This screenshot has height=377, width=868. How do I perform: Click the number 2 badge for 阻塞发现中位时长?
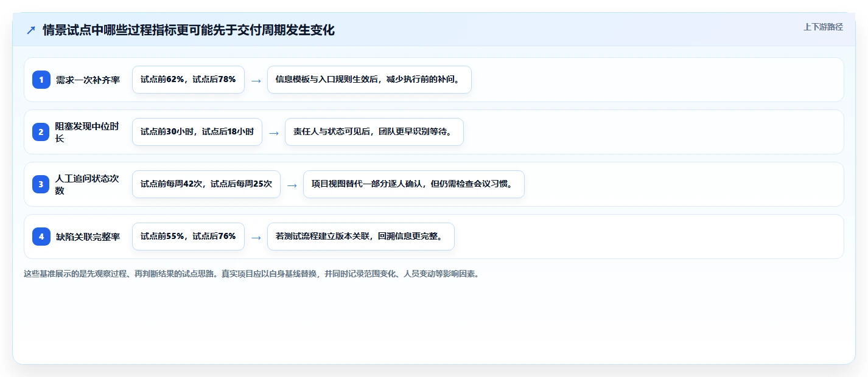click(x=41, y=132)
